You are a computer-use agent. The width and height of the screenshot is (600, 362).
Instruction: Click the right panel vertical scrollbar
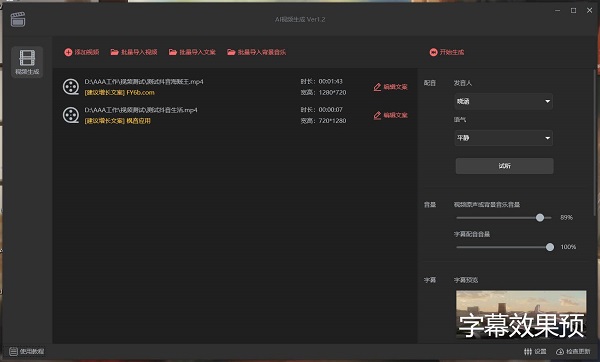coord(594,142)
